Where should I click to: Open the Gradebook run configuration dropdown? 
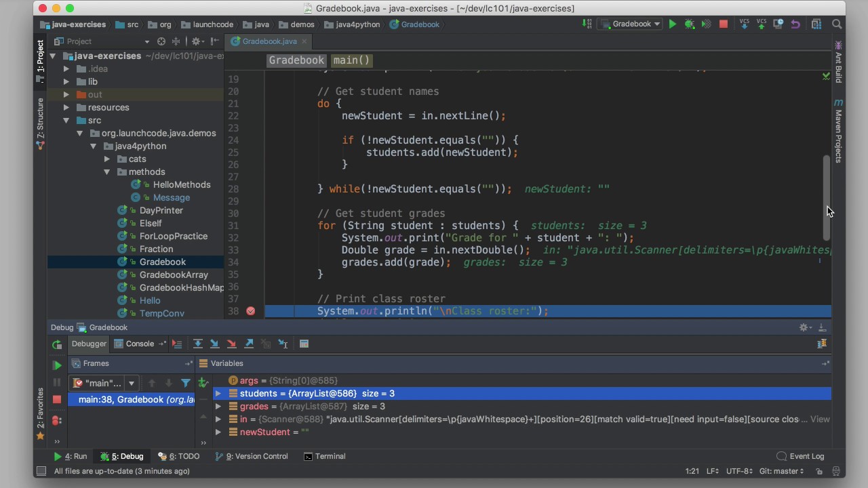pyautogui.click(x=631, y=24)
